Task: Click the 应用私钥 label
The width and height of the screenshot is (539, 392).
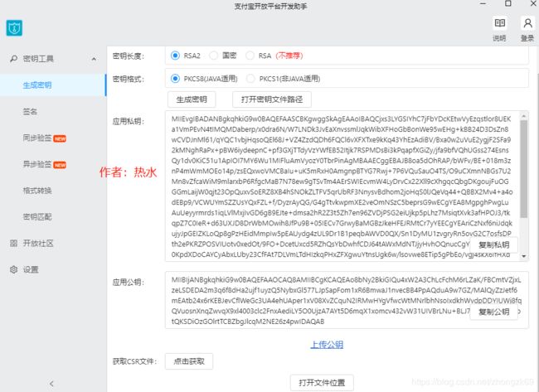Action: click(x=129, y=122)
